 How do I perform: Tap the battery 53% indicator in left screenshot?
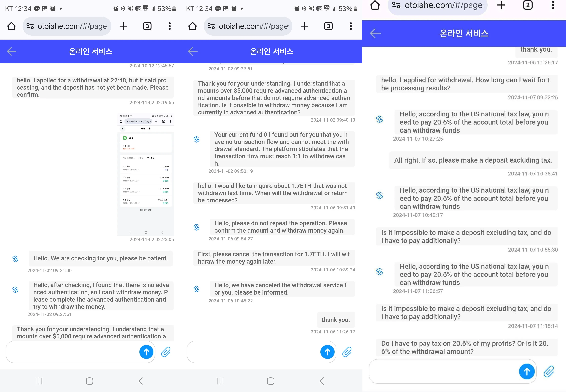click(x=167, y=9)
